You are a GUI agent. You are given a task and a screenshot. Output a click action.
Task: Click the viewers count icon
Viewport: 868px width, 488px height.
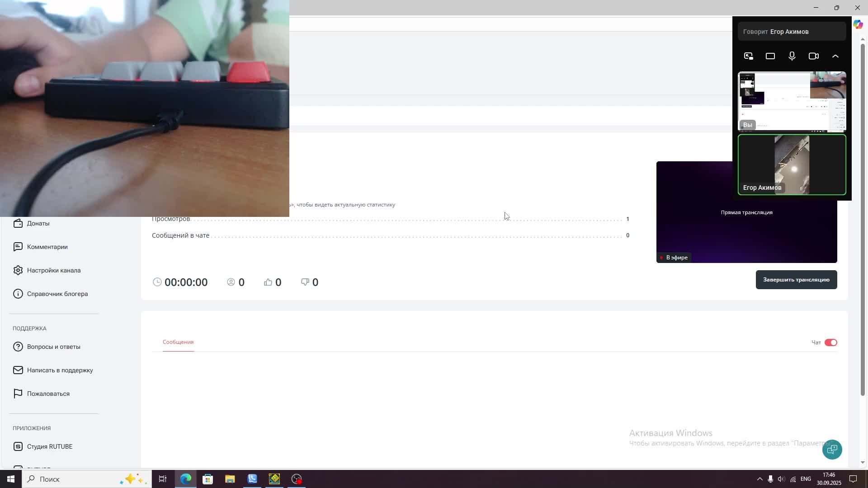point(231,282)
